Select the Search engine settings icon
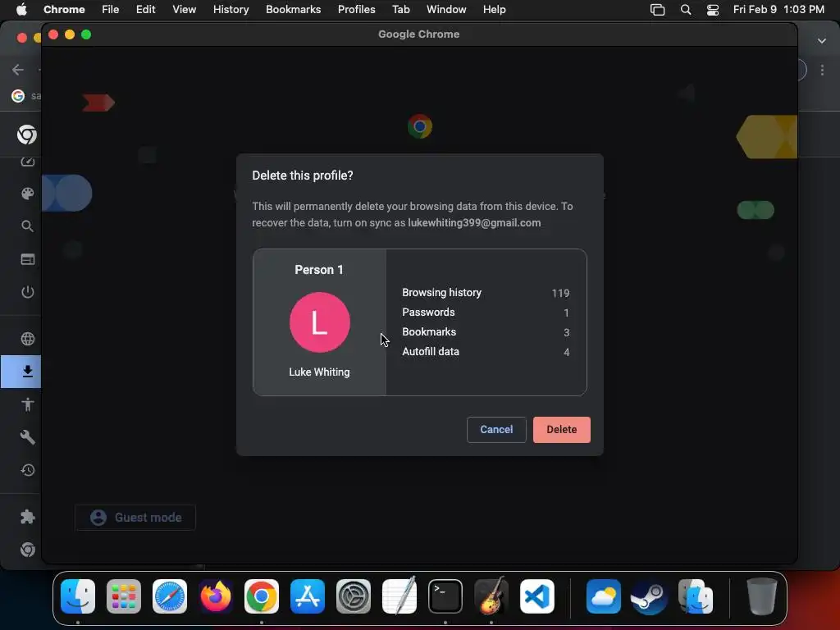Image resolution: width=840 pixels, height=630 pixels. pyautogui.click(x=28, y=226)
